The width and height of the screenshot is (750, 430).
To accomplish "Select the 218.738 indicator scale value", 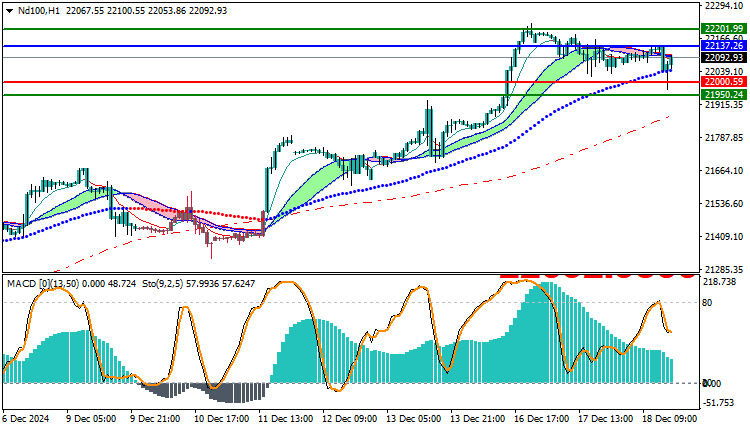I will pyautogui.click(x=719, y=282).
